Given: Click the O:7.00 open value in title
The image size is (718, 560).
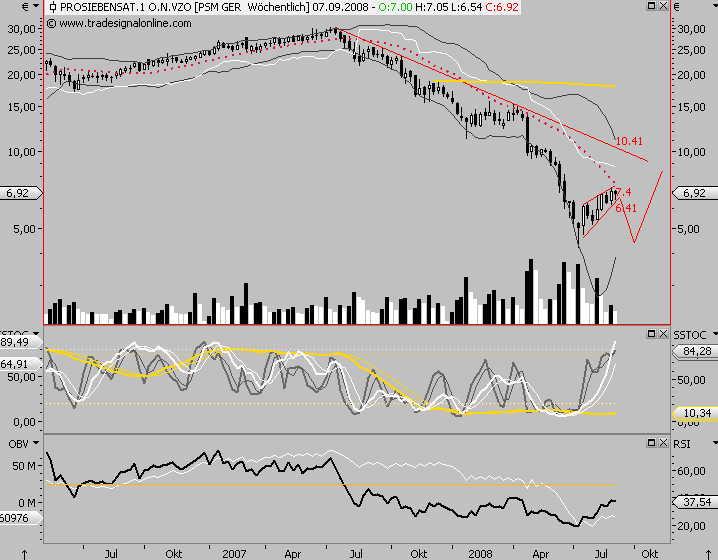Looking at the screenshot, I should [x=396, y=7].
